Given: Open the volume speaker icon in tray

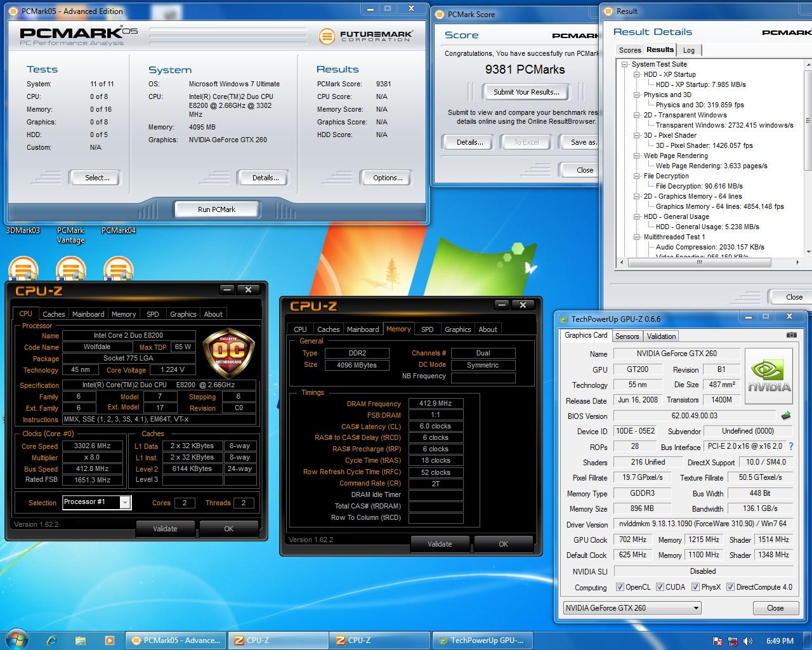Looking at the screenshot, I should pyautogui.click(x=748, y=641).
